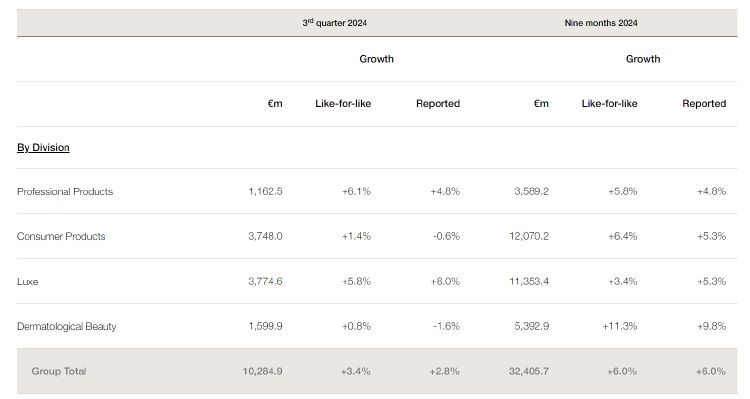Select the Group Total 32,405.7 figure
The width and height of the screenshot is (750, 399).
pos(529,371)
